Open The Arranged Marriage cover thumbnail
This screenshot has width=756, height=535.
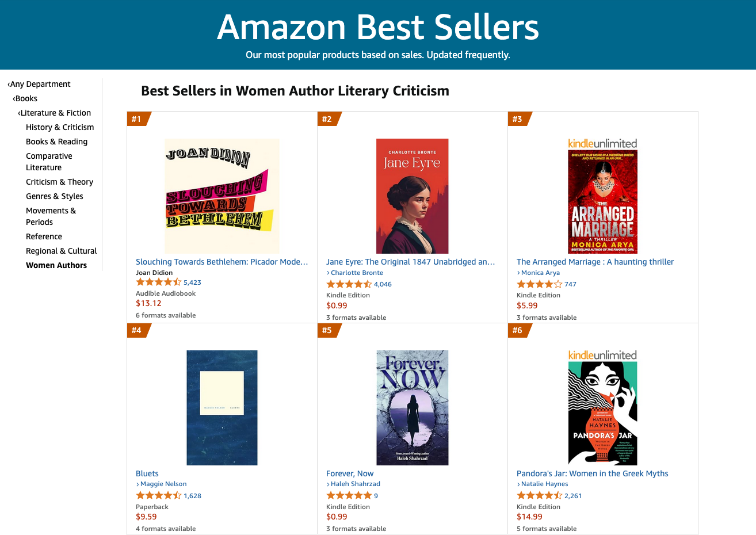pos(602,201)
